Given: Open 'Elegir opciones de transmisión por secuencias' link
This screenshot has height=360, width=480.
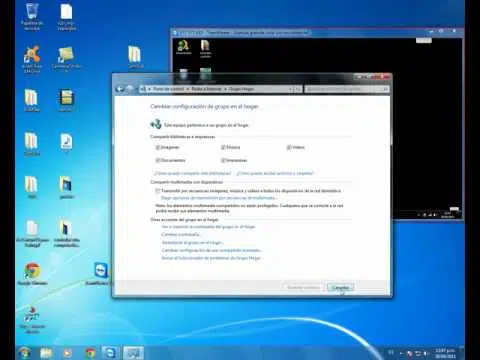Looking at the screenshot, I should click(219, 198).
